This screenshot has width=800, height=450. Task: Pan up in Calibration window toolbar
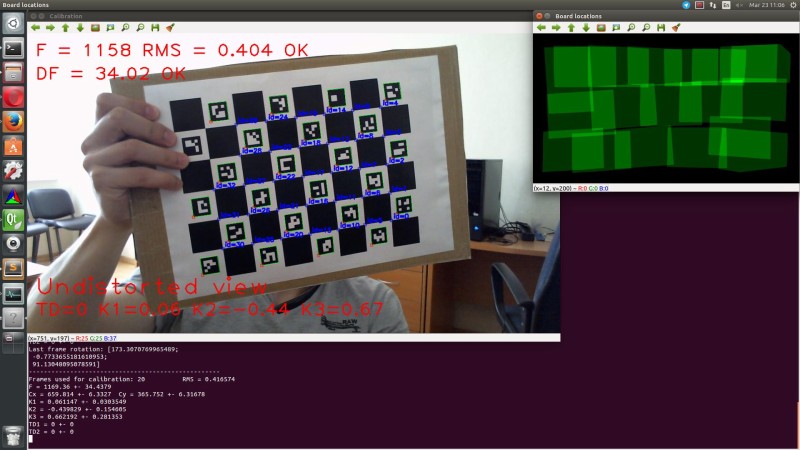coord(65,28)
